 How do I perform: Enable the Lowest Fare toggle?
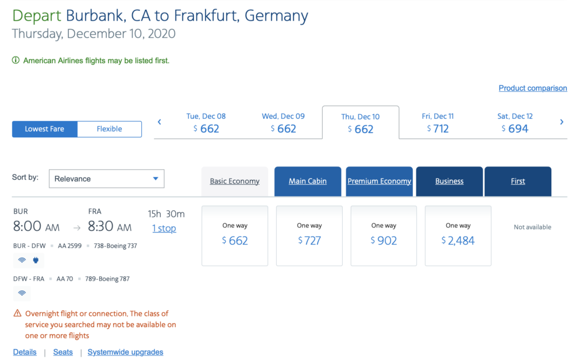pyautogui.click(x=44, y=129)
